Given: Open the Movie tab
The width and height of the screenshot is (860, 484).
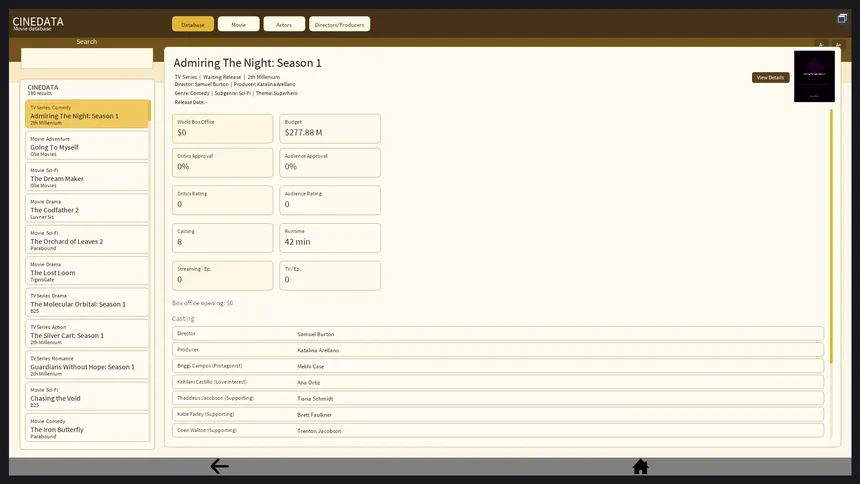Looking at the screenshot, I should tap(239, 24).
